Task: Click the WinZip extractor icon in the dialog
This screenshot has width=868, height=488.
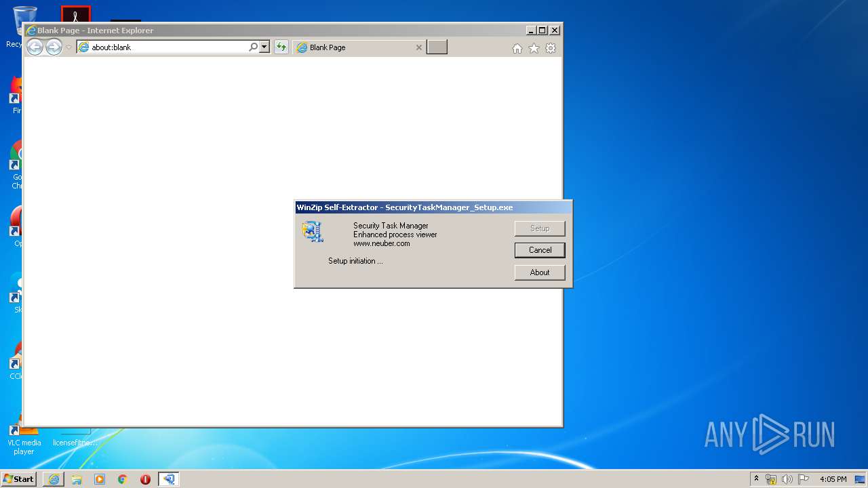Action: 313,232
